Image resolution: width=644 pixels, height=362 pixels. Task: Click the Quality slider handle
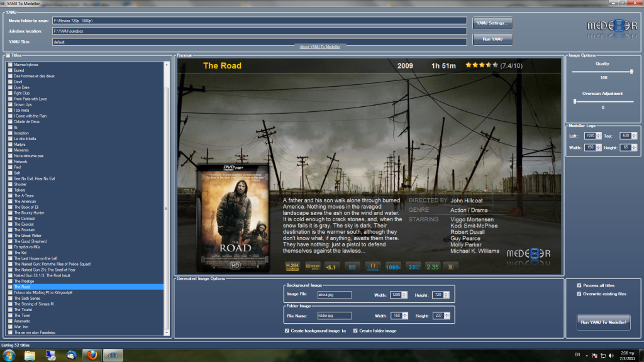(x=631, y=72)
